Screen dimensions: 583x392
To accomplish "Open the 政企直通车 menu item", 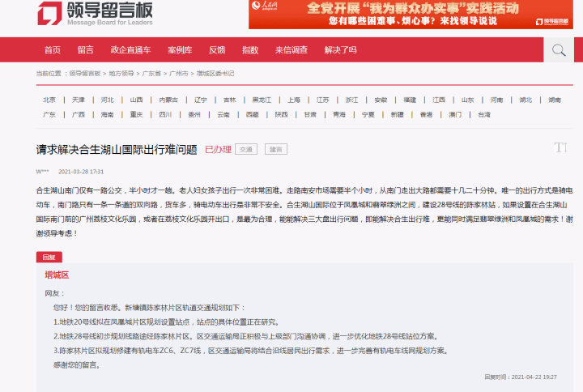I will coord(130,50).
